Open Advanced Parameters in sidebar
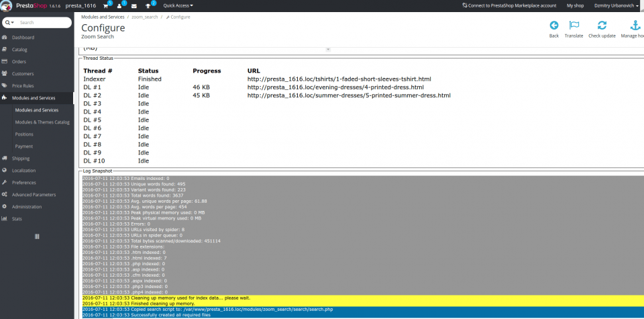This screenshot has width=644, height=319. (34, 195)
